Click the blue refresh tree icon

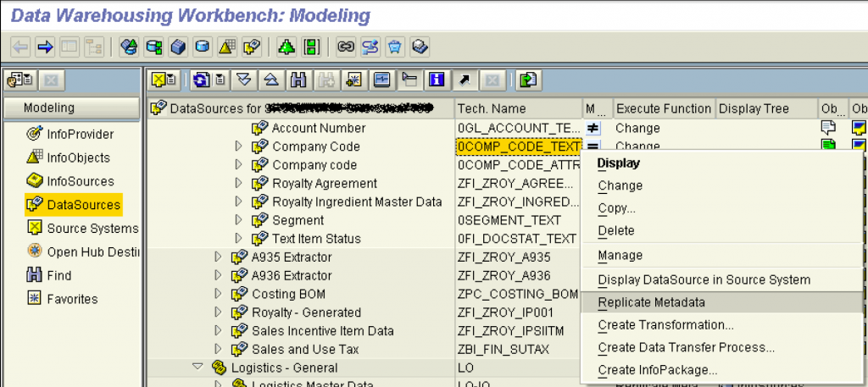(x=201, y=80)
